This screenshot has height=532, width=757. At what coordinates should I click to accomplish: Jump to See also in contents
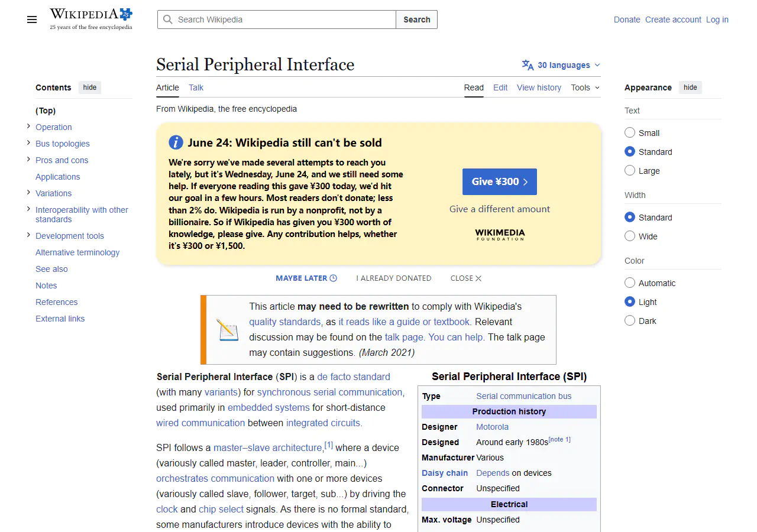[x=51, y=269]
